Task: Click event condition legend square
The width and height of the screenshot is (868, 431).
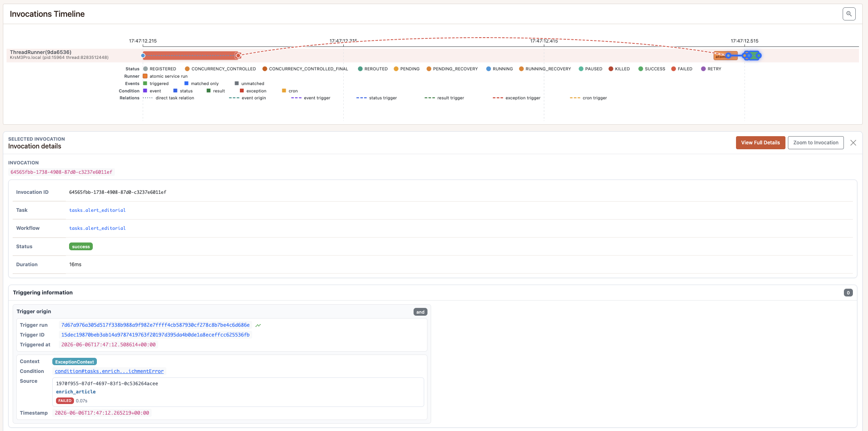Action: click(x=145, y=91)
